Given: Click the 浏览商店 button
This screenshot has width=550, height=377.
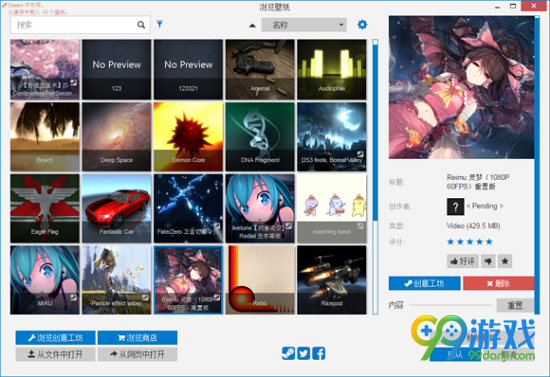Looking at the screenshot, I should tap(138, 338).
